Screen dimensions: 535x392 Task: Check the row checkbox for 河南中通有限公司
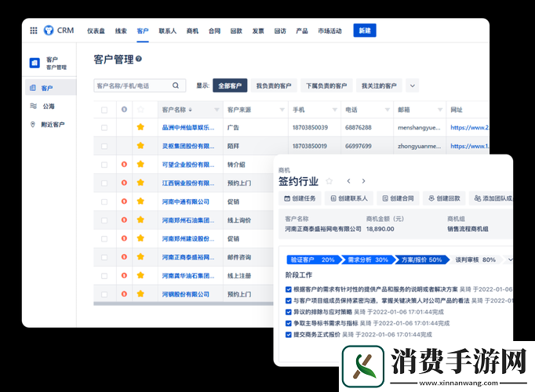coord(104,201)
